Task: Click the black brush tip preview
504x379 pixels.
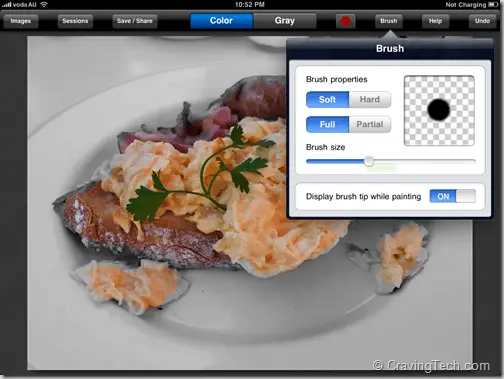Action: (439, 110)
